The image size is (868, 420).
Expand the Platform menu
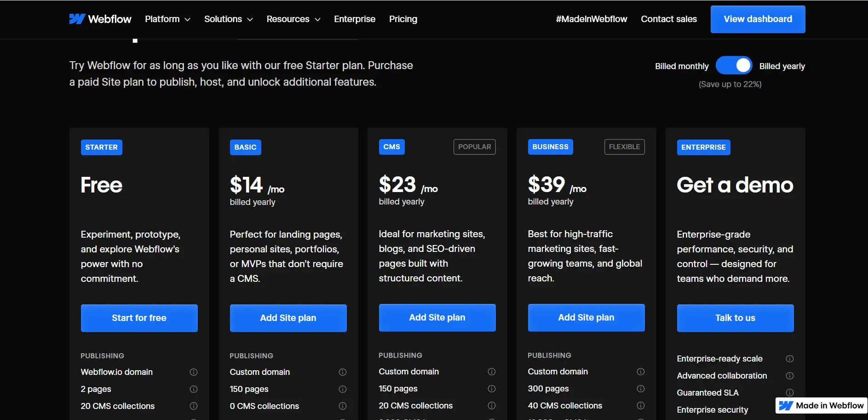point(167,19)
